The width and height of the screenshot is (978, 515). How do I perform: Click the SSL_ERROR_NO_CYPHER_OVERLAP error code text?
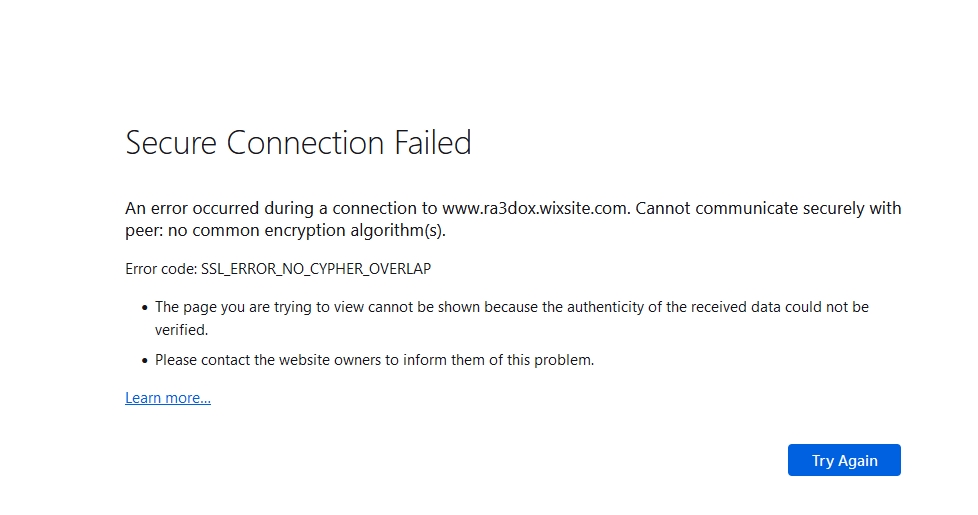(x=316, y=269)
